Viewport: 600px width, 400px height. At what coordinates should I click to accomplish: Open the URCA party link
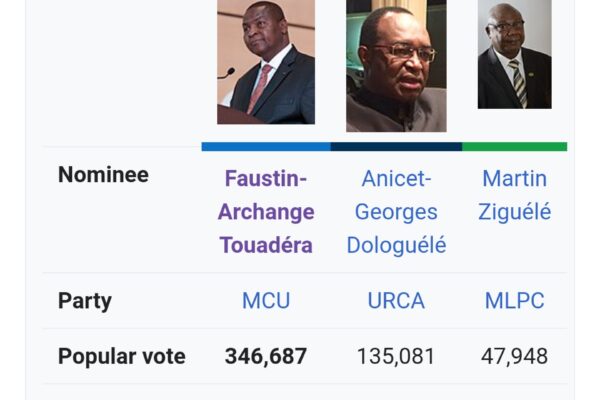(396, 300)
